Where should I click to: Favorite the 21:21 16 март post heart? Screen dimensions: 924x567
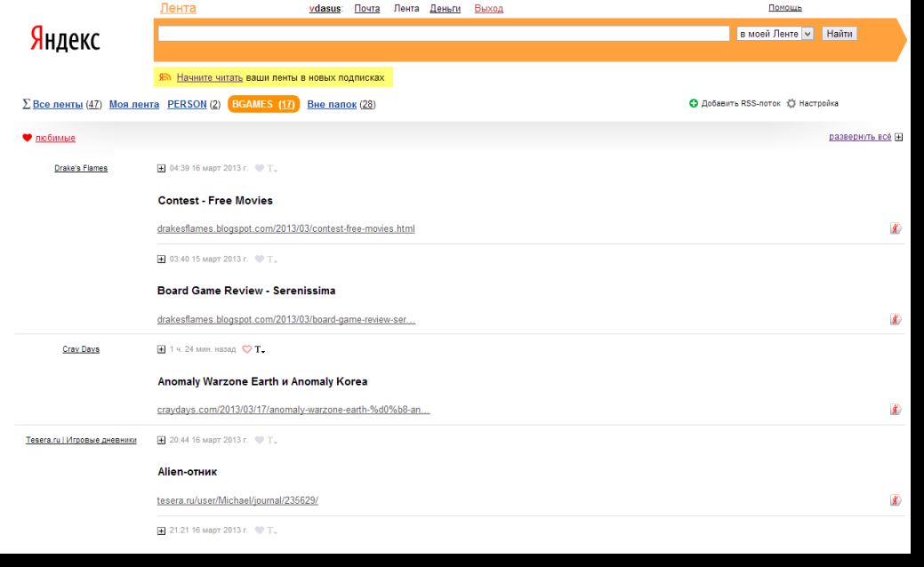pyautogui.click(x=259, y=531)
